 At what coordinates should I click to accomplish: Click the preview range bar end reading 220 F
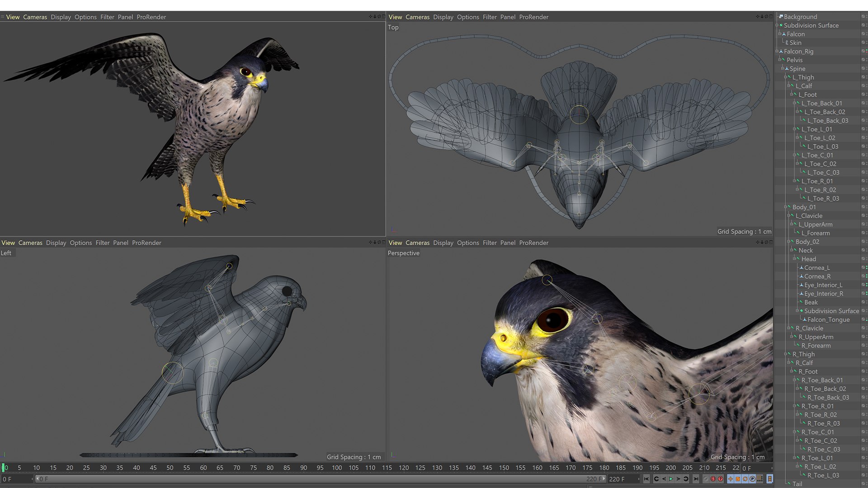point(594,479)
